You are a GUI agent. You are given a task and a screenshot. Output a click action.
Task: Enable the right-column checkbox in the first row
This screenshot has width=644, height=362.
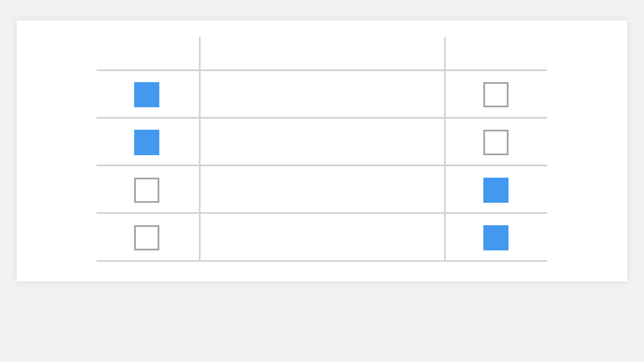point(495,95)
